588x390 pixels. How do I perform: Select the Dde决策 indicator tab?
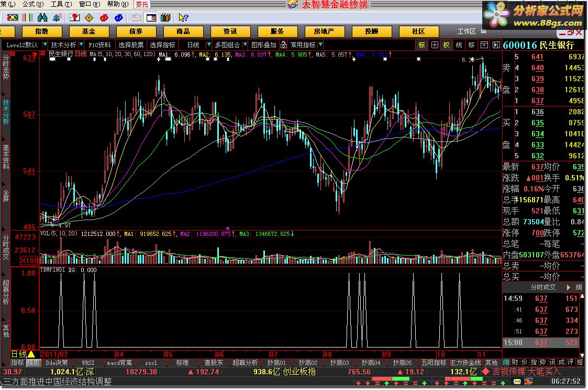coord(57,363)
